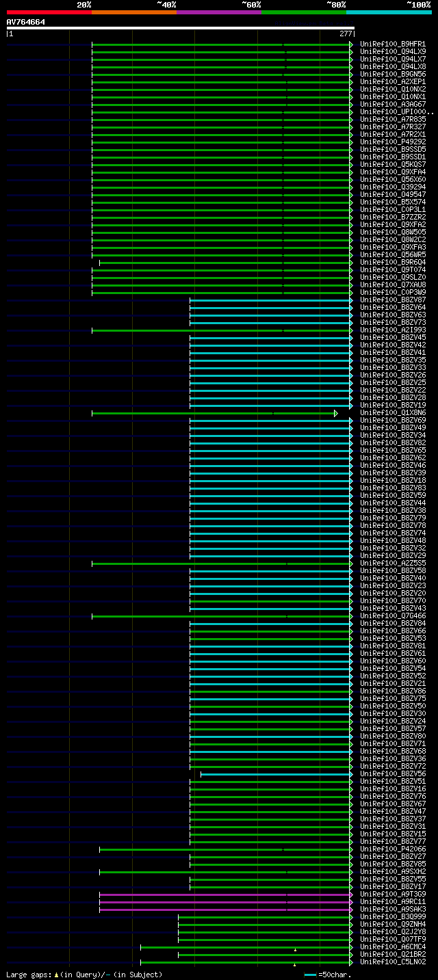Screen dimensions: 438x980
Task: Select hit label UniRef100_Q21BR2
Action: [x=393, y=955]
